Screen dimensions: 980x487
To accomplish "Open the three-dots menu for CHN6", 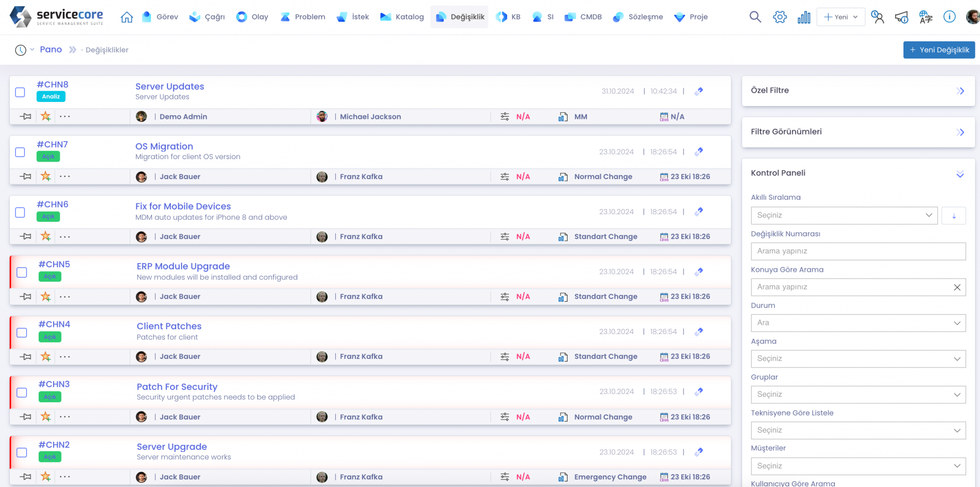I will 65,237.
